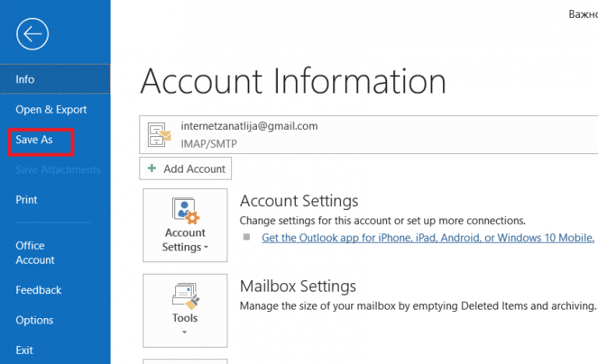Screen dimensions: 598x364
Task: Open the internetzanatlija@gmail.com account selector
Action: pos(368,135)
